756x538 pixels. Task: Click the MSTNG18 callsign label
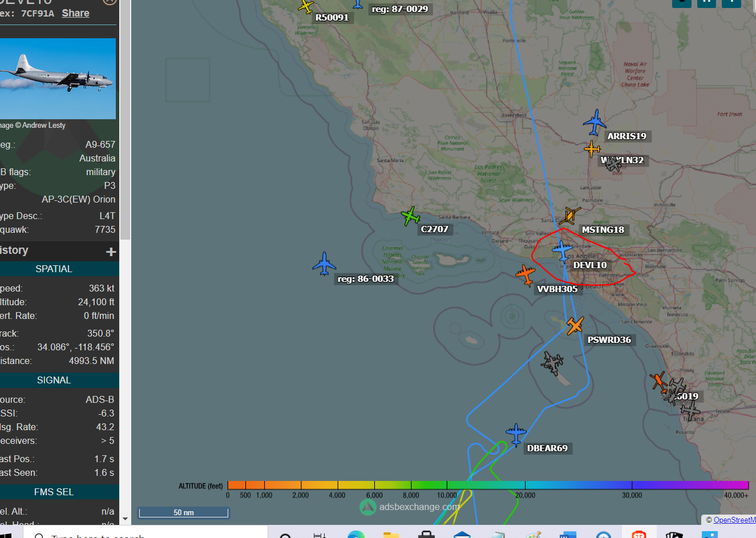coord(603,230)
